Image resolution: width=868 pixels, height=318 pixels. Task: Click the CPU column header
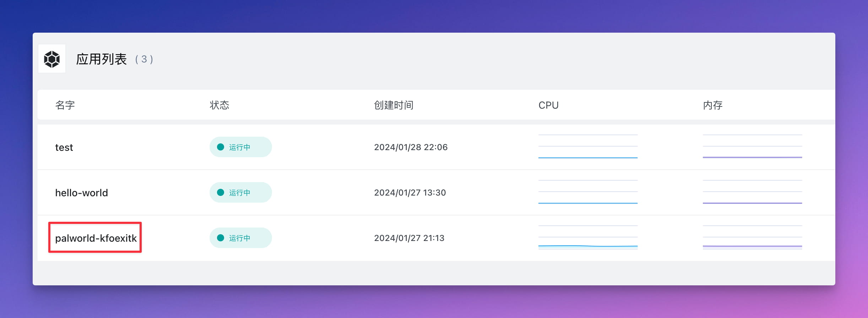(548, 105)
